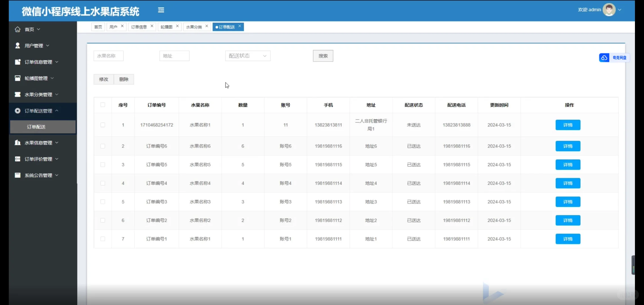This screenshot has width=644, height=305.
Task: Expand the admin account dropdown
Action: coord(620,9)
